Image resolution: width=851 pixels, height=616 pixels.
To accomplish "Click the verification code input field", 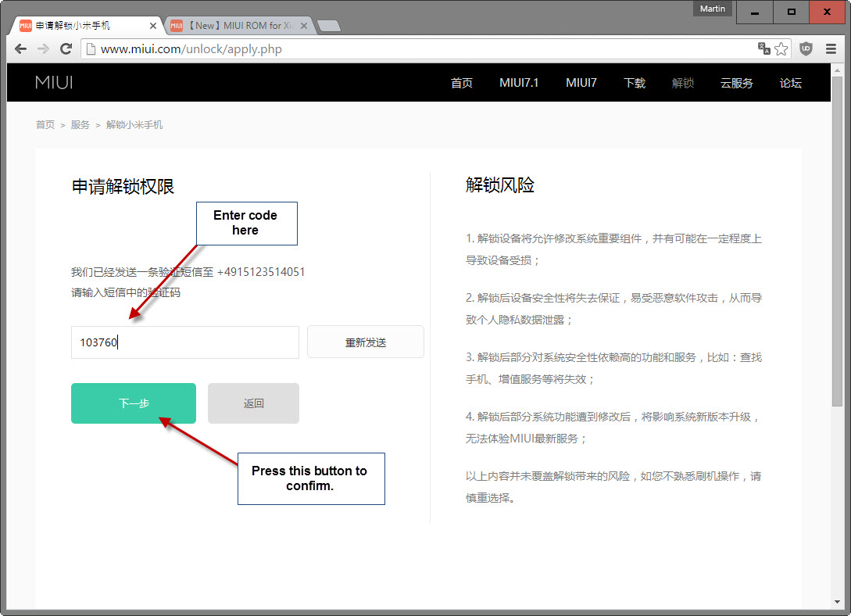I will [185, 342].
